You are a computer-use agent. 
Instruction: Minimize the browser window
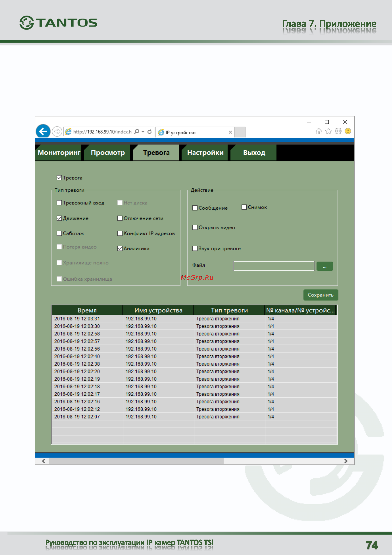coord(309,122)
